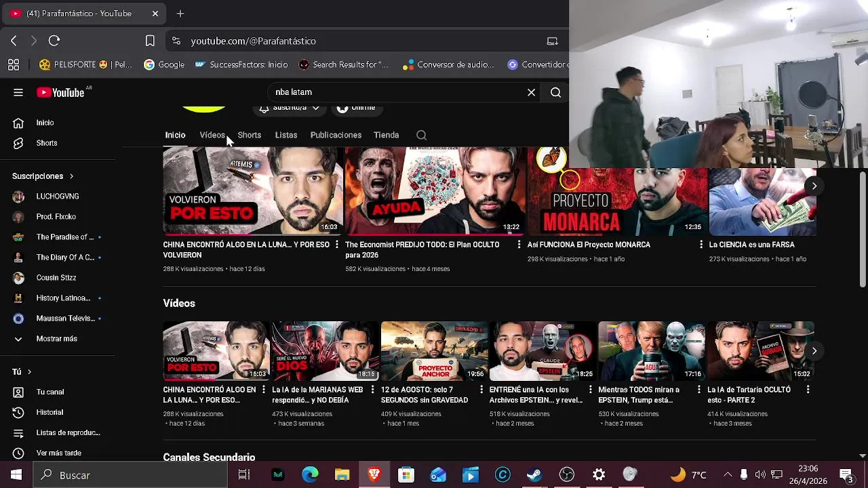
Task: Open the options menu for 'La IA de Tartaria' video
Action: (808, 390)
